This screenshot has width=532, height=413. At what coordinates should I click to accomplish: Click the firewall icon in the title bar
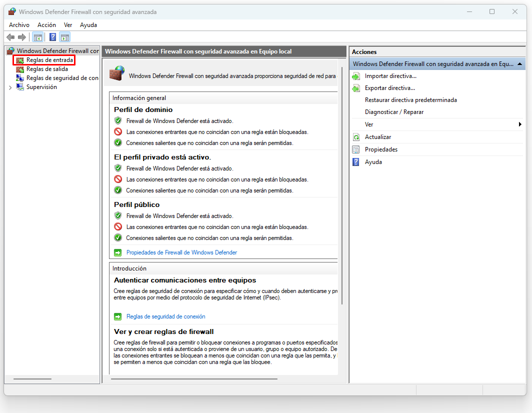click(x=12, y=11)
